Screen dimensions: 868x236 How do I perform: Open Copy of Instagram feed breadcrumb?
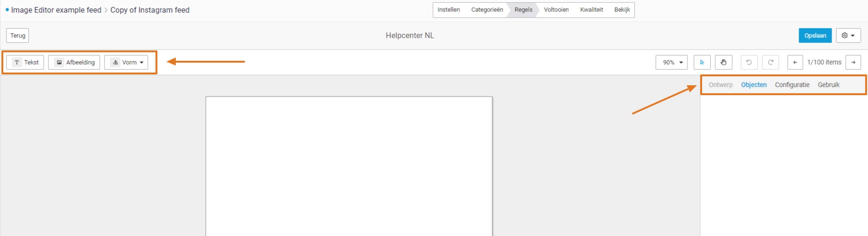tap(150, 10)
